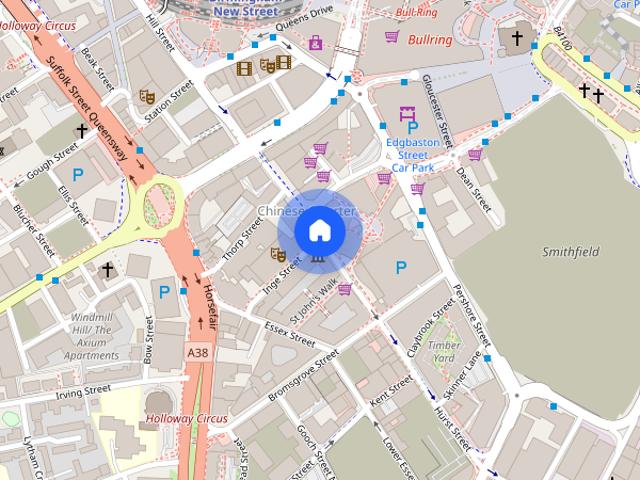Select the church cross icon near B4100 label
Screen dimensions: 640x480
pyautogui.click(x=517, y=38)
